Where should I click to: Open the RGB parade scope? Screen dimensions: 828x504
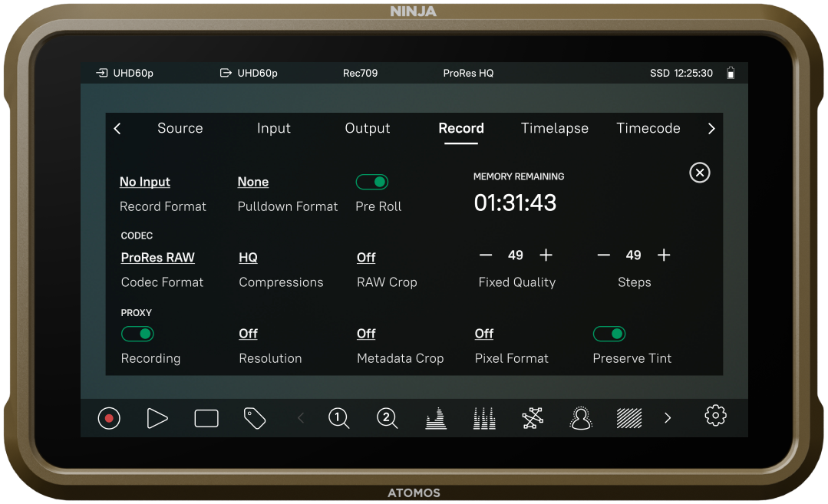click(484, 418)
